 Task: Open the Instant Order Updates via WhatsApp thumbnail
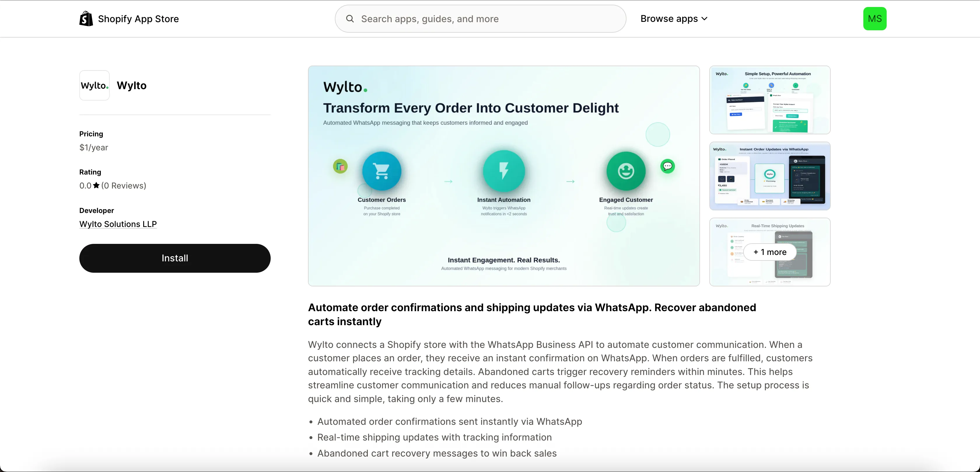pos(770,176)
